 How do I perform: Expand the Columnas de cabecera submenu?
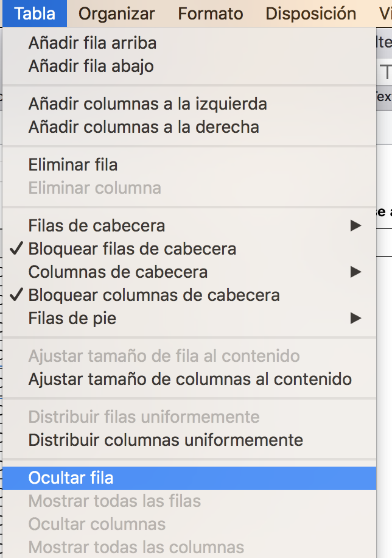118,272
